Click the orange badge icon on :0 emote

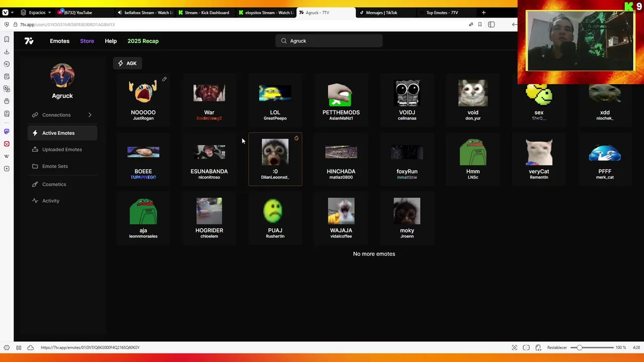[x=296, y=138]
